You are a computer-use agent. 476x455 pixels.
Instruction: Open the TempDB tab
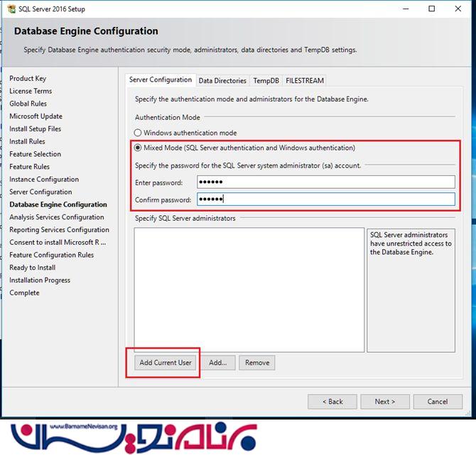[x=266, y=81]
